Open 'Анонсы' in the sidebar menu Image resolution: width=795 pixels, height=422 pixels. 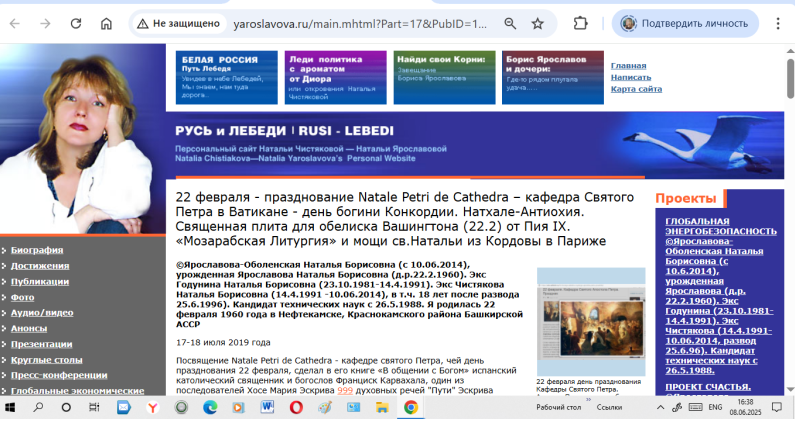(29, 329)
